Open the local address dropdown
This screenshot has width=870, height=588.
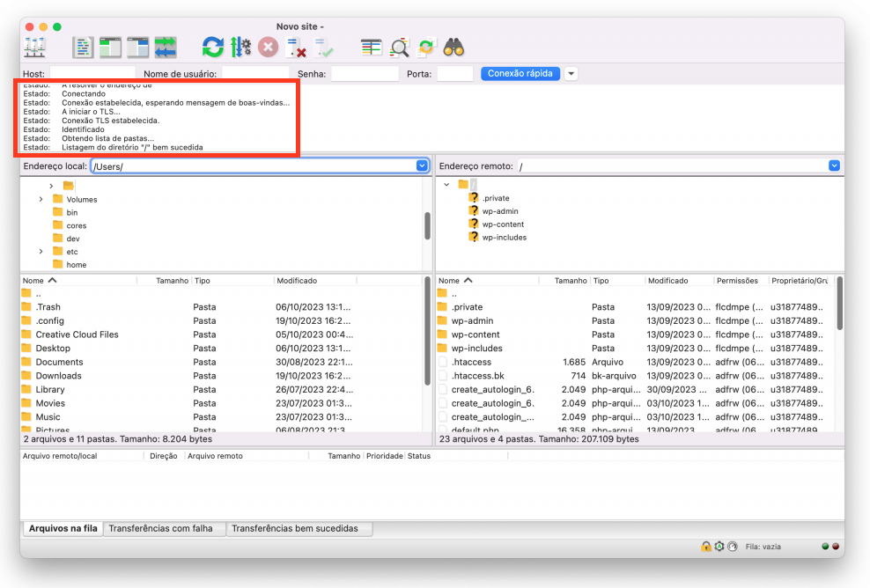pos(420,165)
